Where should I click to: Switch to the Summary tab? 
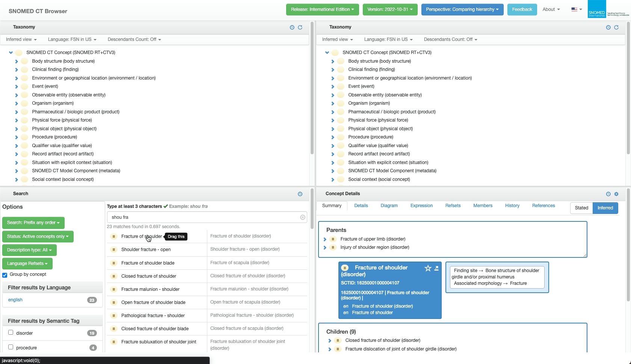click(x=332, y=206)
